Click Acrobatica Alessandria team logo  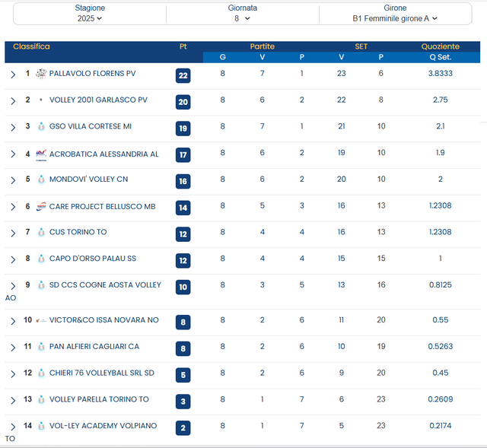pyautogui.click(x=41, y=154)
